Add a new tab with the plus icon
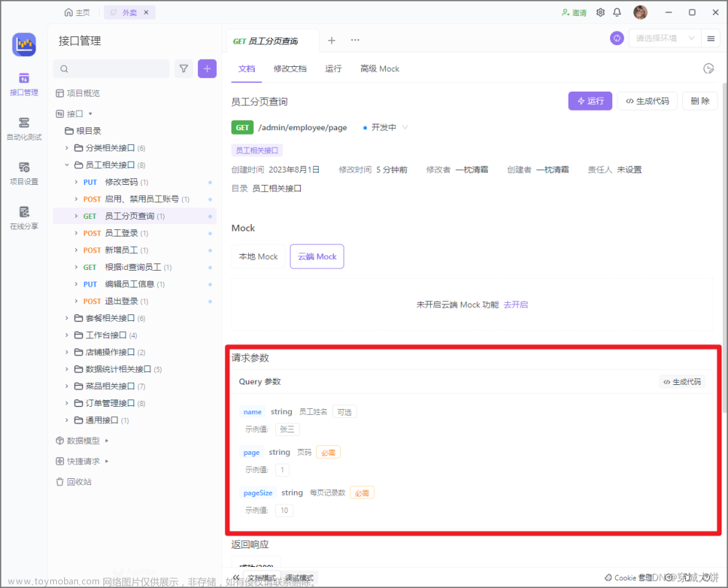 click(331, 40)
